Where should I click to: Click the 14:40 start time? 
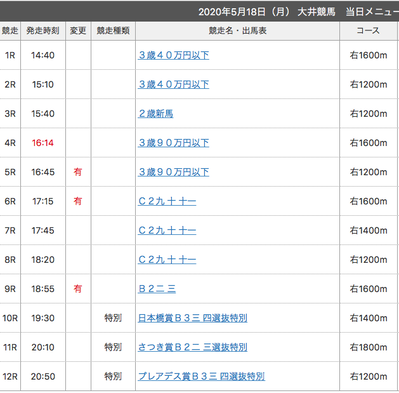pyautogui.click(x=43, y=55)
